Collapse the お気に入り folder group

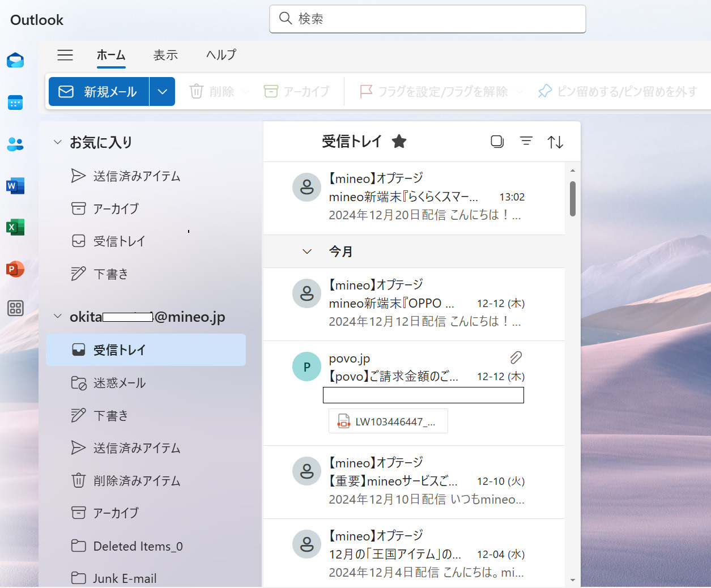coord(57,142)
